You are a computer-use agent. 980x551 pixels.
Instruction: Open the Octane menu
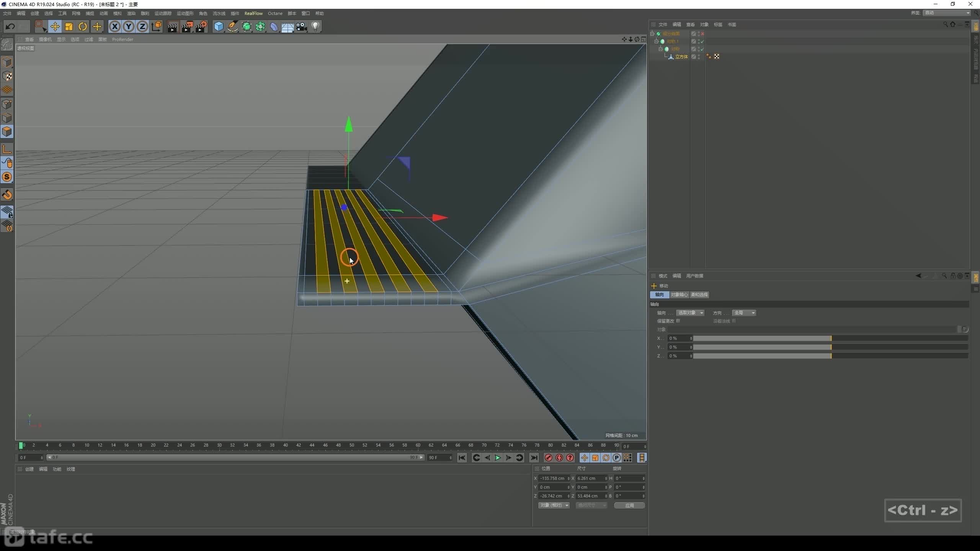[x=275, y=13]
